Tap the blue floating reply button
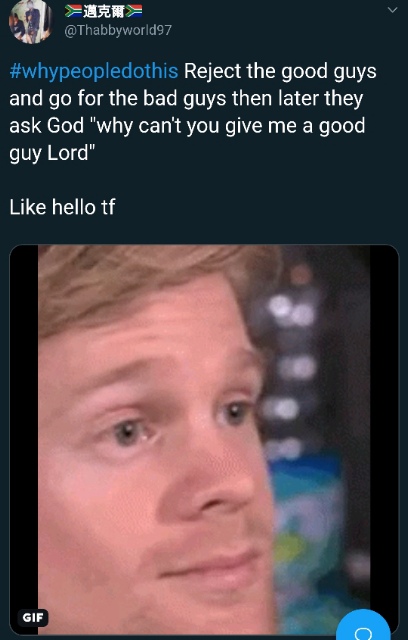 (x=363, y=624)
